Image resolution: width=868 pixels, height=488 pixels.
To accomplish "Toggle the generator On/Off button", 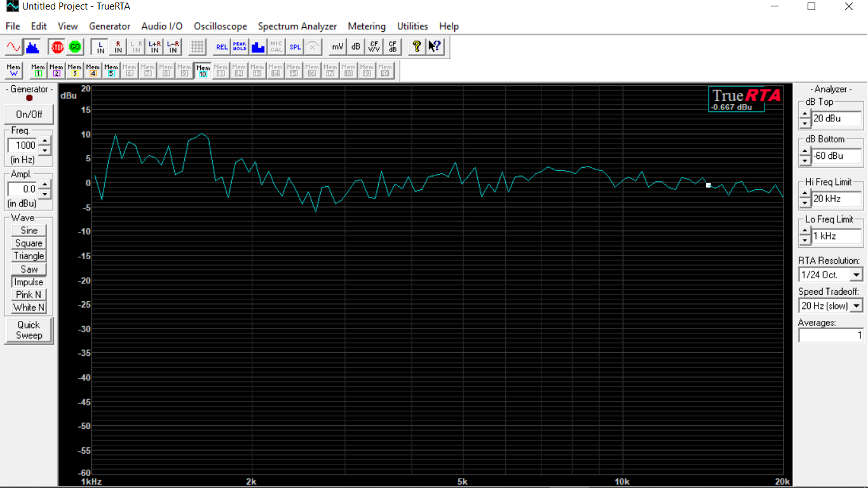I will coord(29,114).
